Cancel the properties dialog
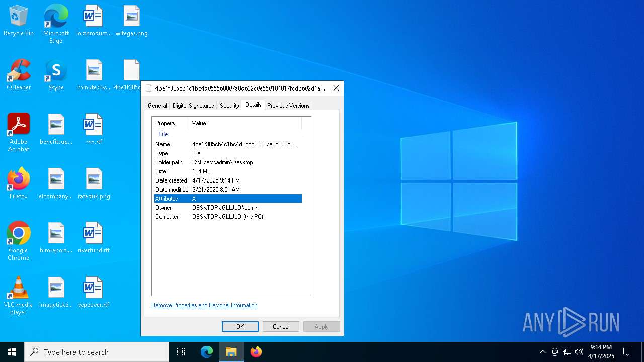Image resolution: width=644 pixels, height=362 pixels. pyautogui.click(x=281, y=327)
